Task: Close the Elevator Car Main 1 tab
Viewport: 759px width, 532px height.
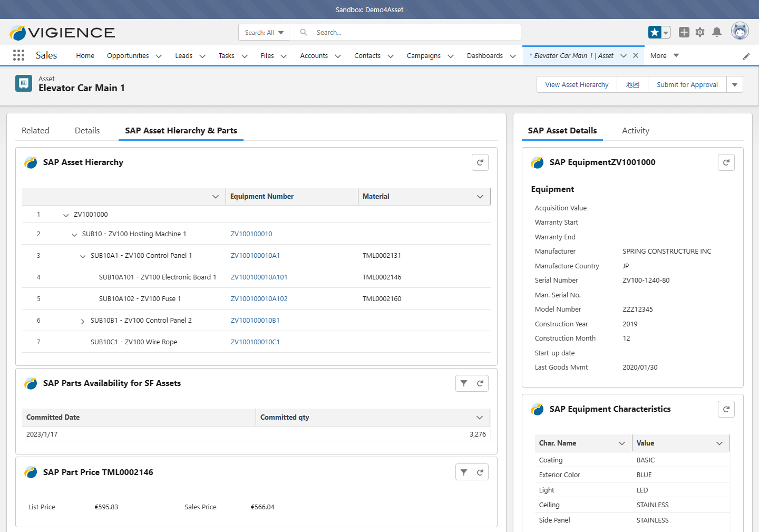Action: click(636, 55)
